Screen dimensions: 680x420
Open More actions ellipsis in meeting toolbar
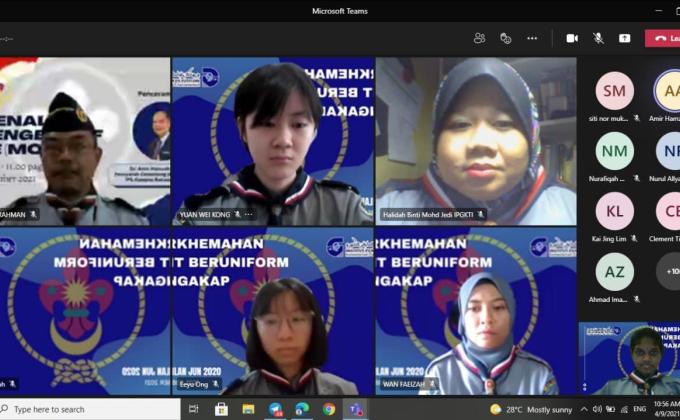pyautogui.click(x=532, y=38)
